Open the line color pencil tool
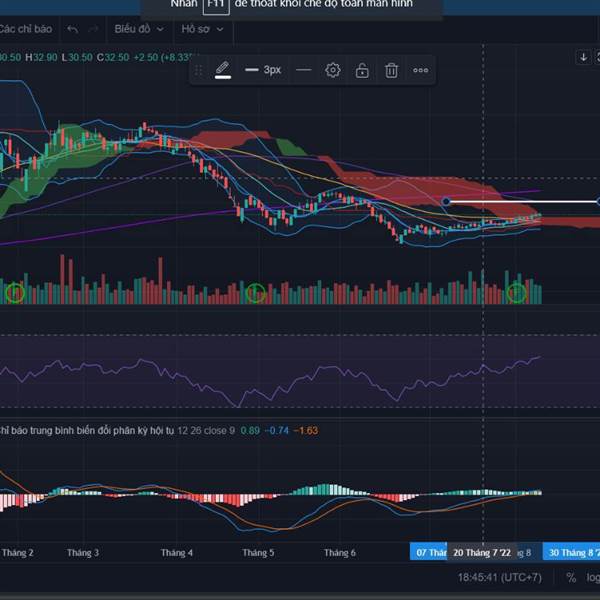Viewport: 600px width, 600px height. tap(223, 70)
